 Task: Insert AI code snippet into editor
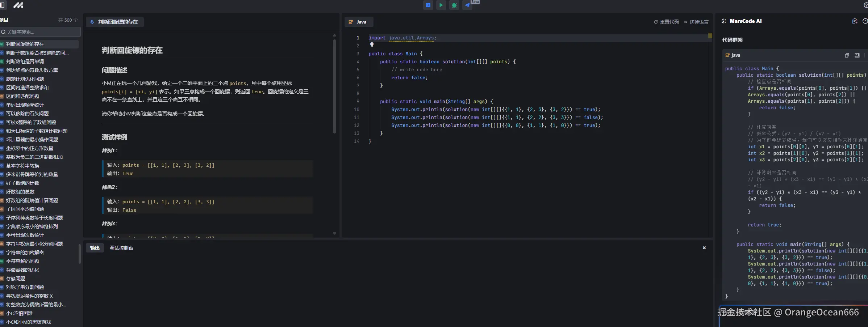857,55
